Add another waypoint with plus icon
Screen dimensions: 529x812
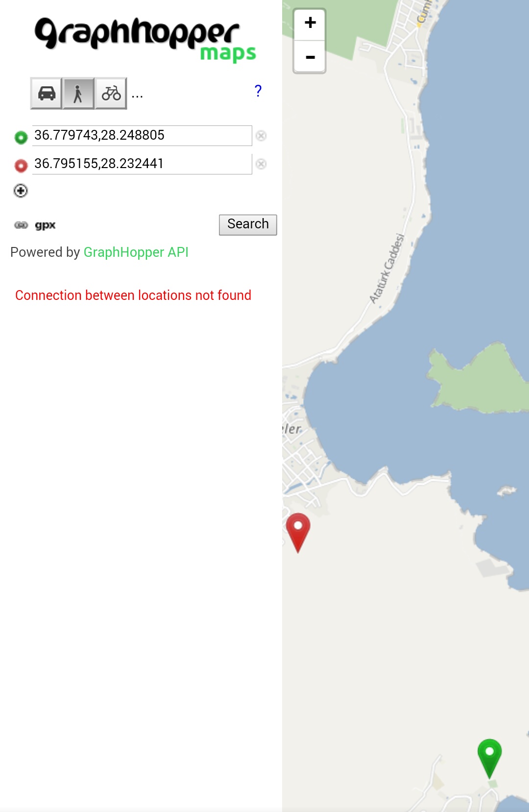pyautogui.click(x=21, y=191)
